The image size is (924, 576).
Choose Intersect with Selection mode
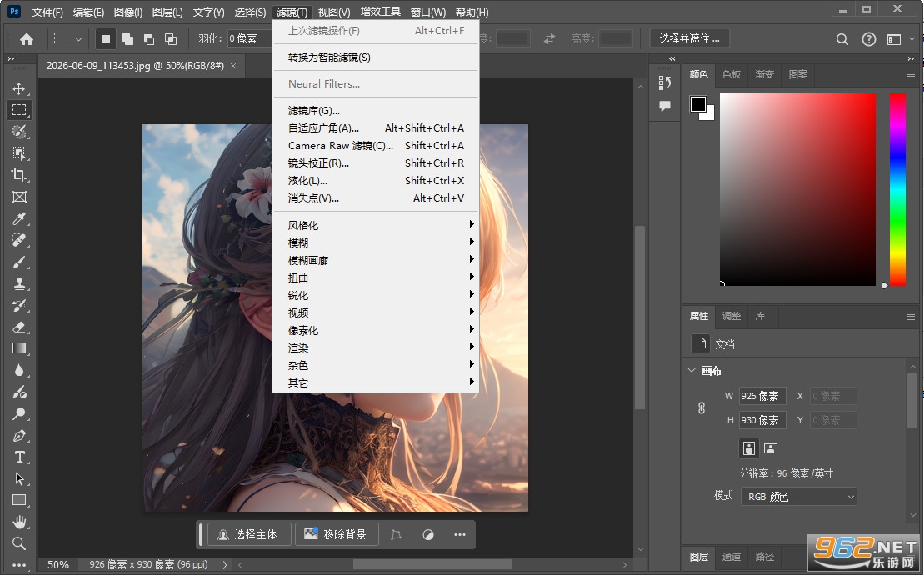click(x=171, y=39)
